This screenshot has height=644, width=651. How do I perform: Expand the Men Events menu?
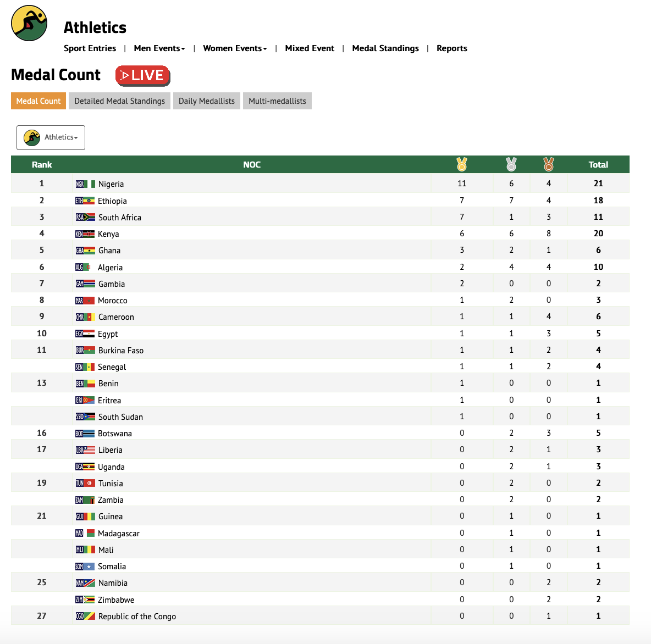coord(159,48)
